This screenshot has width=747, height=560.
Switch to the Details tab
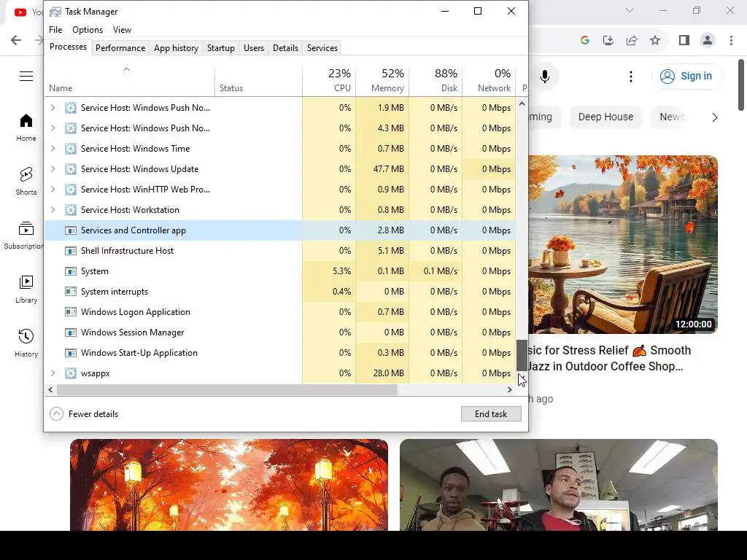click(285, 48)
